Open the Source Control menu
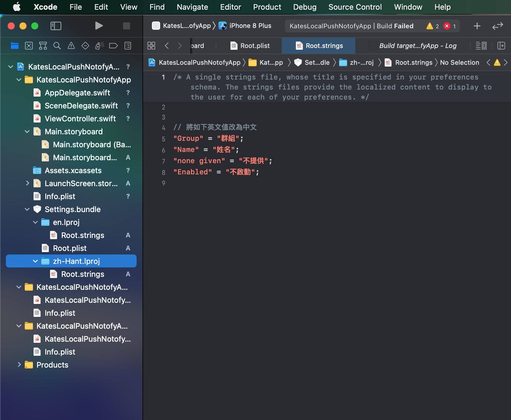 (355, 7)
